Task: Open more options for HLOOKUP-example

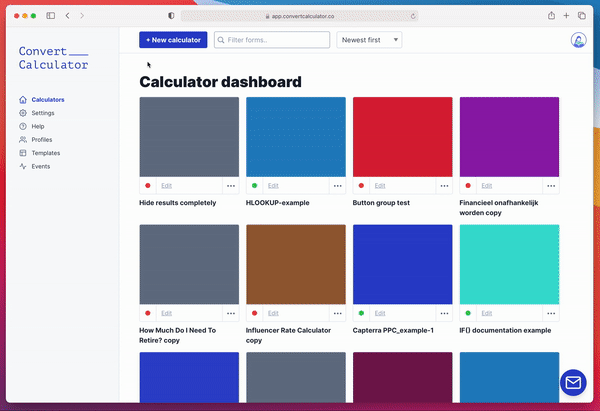Action: 338,186
